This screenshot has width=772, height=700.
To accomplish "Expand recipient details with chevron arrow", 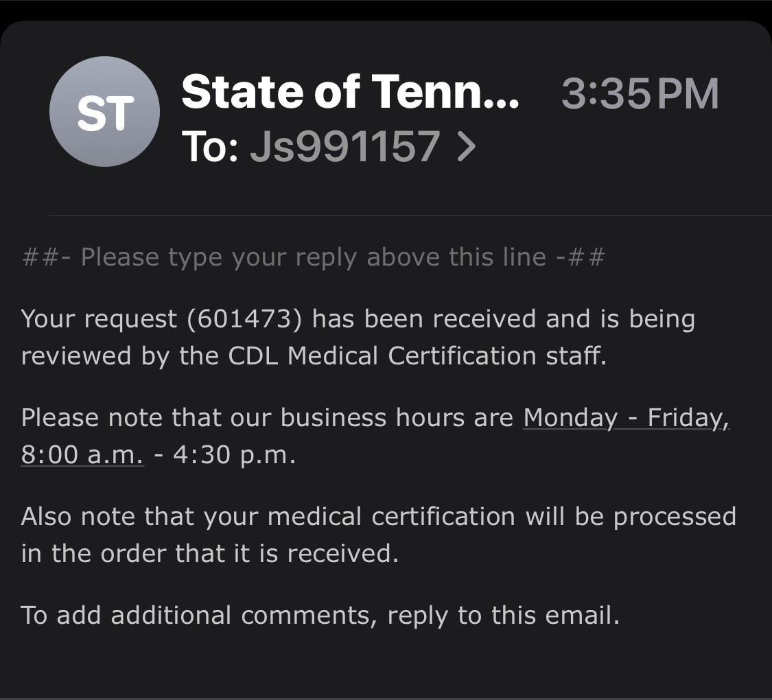I will tap(466, 146).
